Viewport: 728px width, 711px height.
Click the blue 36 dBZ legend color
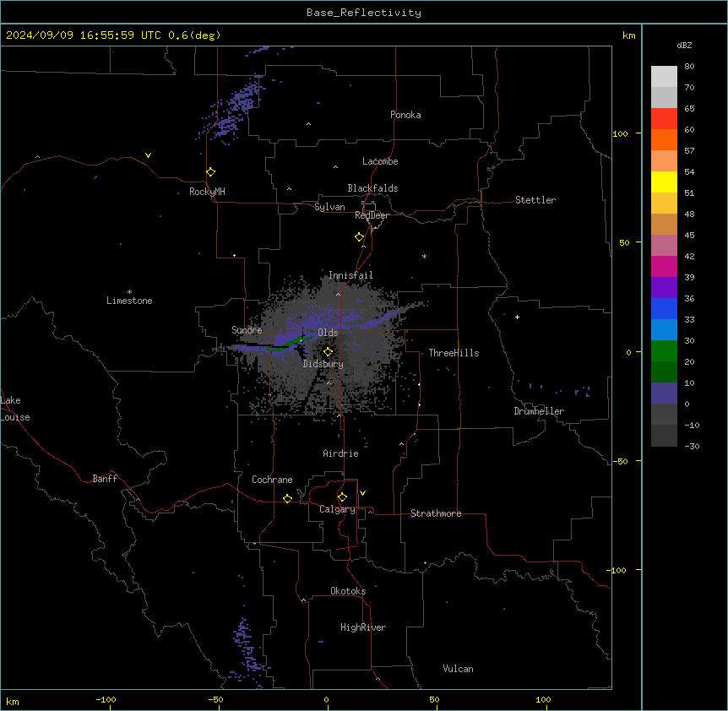(x=664, y=308)
